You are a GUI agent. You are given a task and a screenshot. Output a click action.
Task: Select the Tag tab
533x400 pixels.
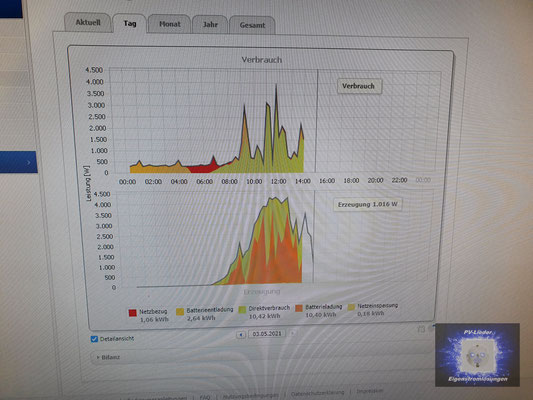coord(130,23)
